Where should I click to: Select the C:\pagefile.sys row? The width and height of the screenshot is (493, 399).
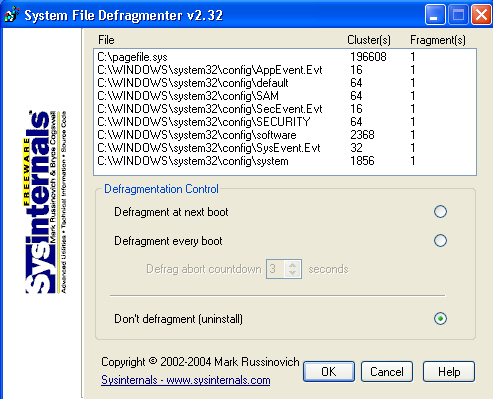(285, 57)
